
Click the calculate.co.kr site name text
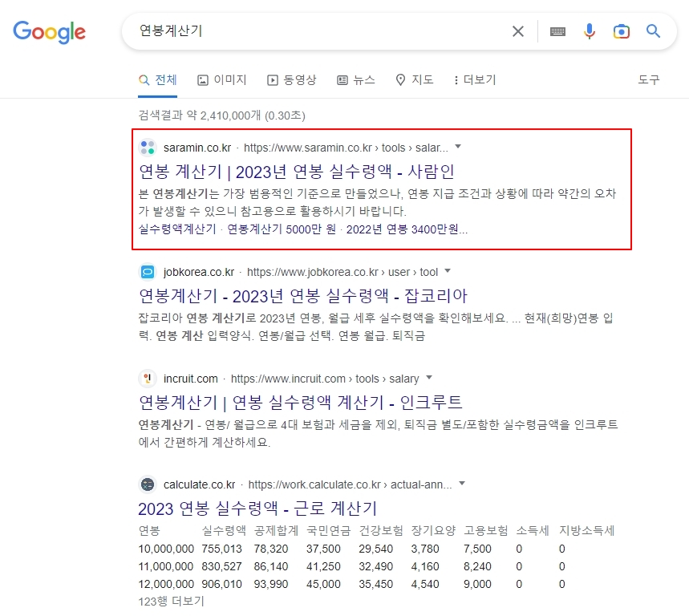[200, 484]
